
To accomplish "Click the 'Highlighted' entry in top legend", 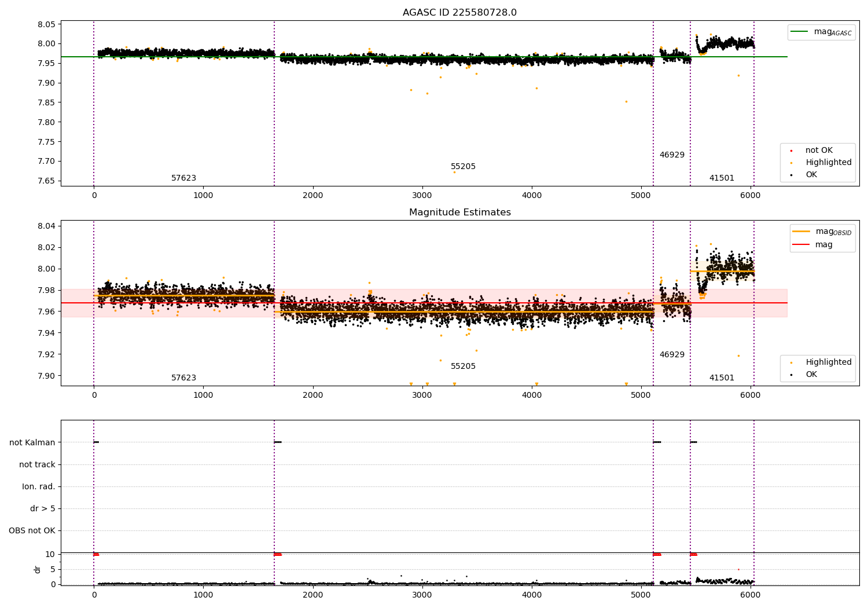I will 828,163.
